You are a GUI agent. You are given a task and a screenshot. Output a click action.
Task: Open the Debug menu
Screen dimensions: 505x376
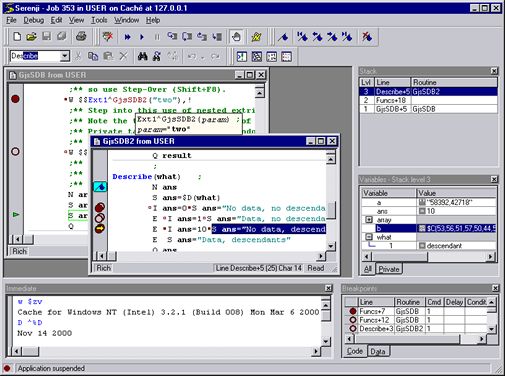34,20
